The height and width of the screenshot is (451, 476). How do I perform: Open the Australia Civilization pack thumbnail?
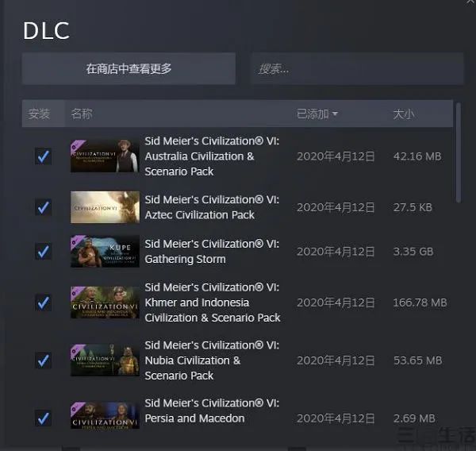[x=105, y=156]
